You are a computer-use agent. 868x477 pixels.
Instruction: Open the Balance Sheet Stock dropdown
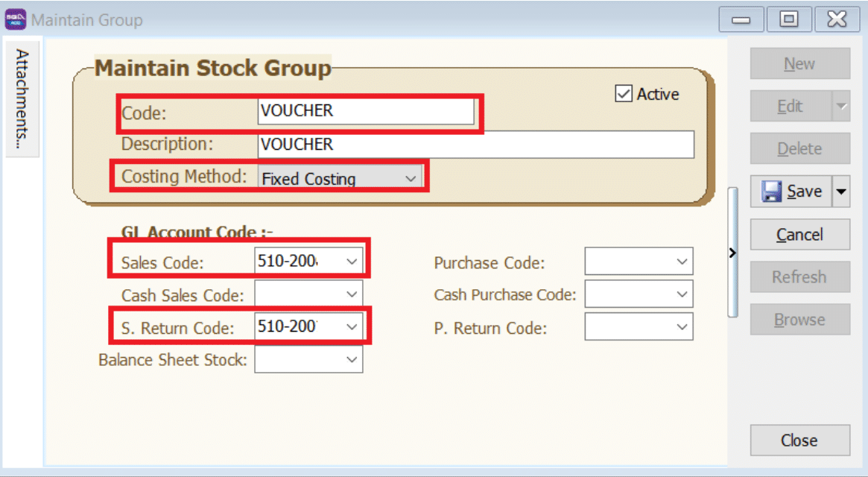coord(352,359)
